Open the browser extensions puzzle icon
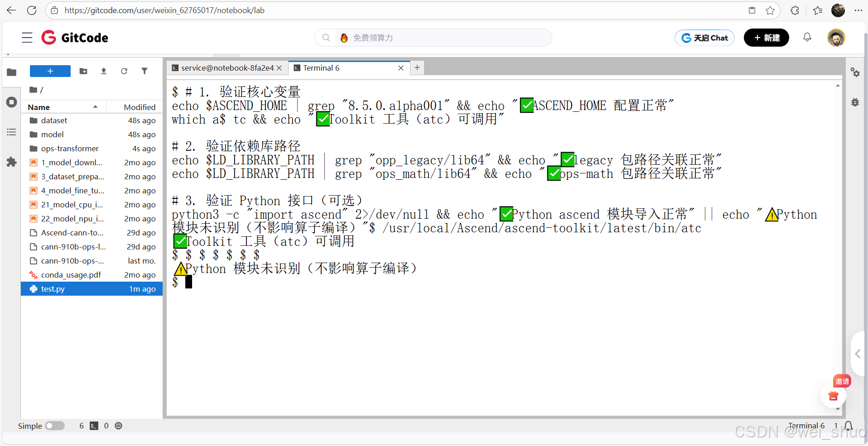Screen dimensions: 868x446 795,10
